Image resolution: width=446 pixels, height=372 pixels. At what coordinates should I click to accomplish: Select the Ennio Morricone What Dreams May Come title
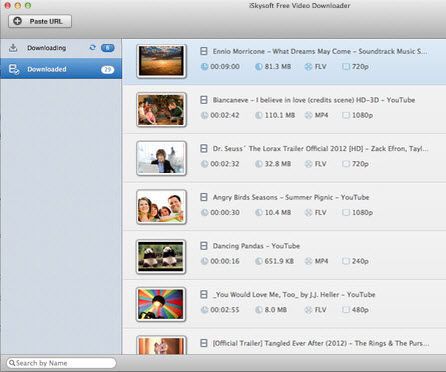pos(320,51)
